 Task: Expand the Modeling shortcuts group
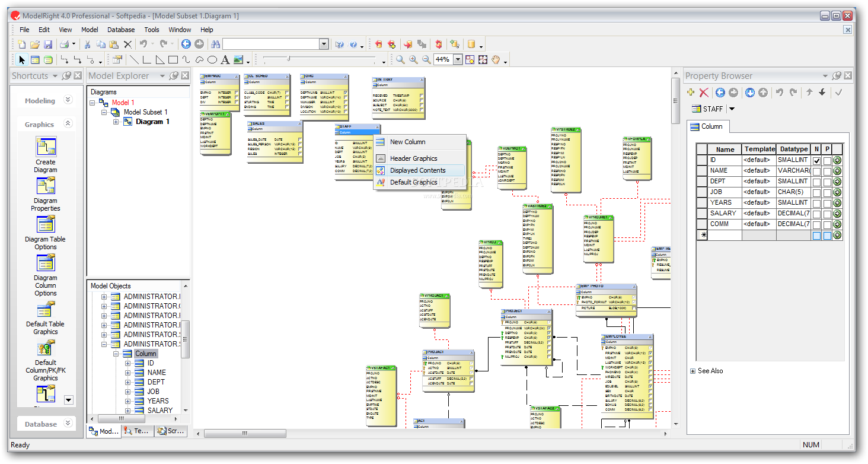pos(68,100)
